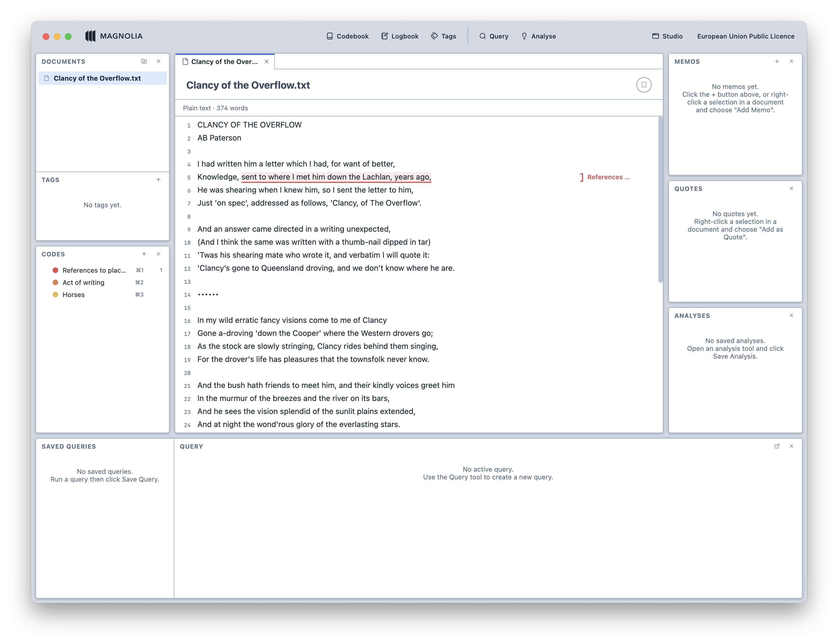Open the Query tool
This screenshot has height=644, width=838.
[494, 36]
